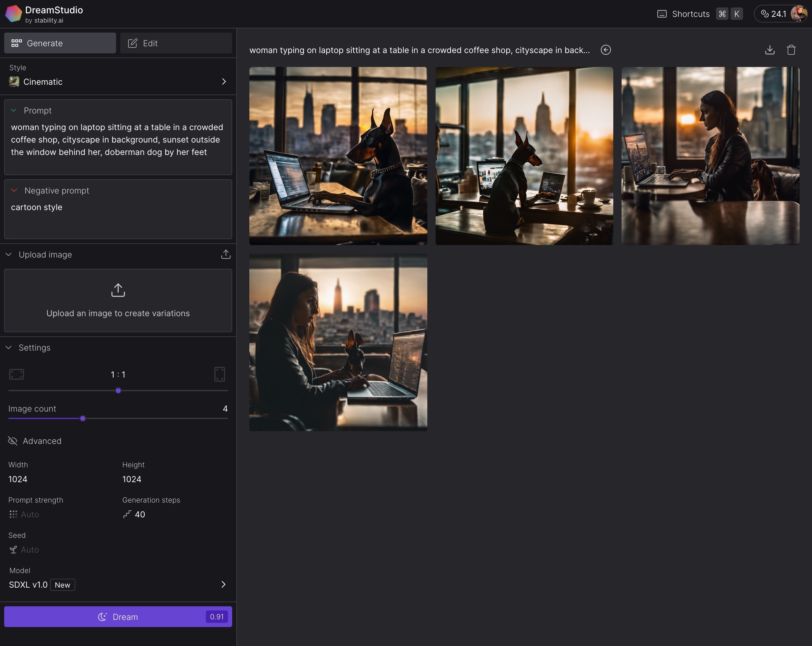Click the 0.91 credit cost badge
Viewport: 812px width, 646px height.
point(217,617)
